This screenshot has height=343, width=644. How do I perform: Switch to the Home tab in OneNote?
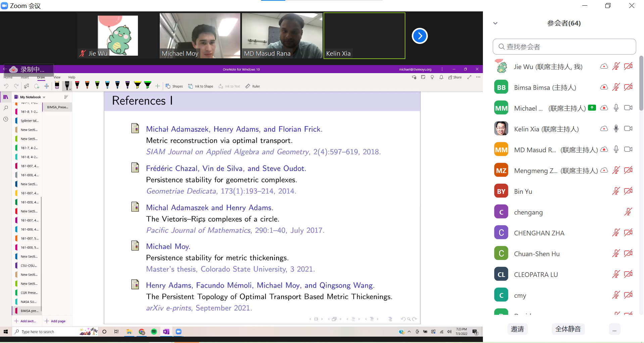tap(8, 77)
